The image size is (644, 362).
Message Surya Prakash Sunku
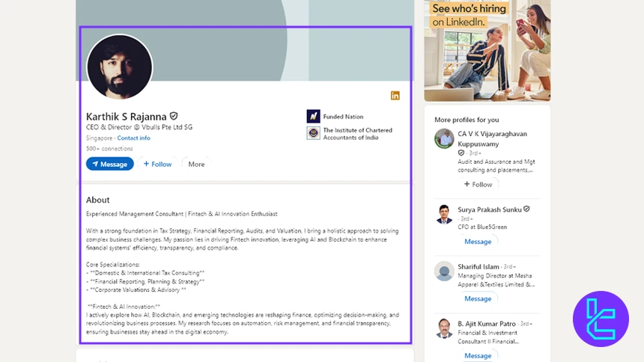tap(478, 242)
